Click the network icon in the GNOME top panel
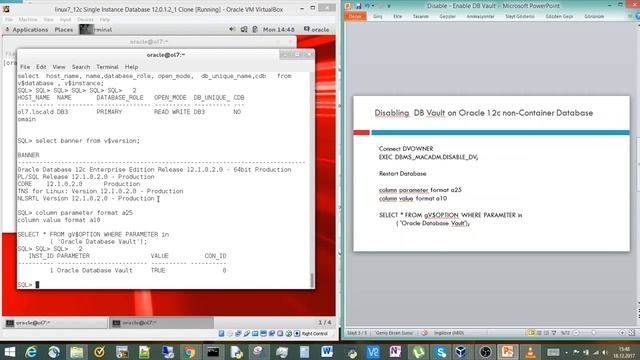 pyautogui.click(x=244, y=29)
